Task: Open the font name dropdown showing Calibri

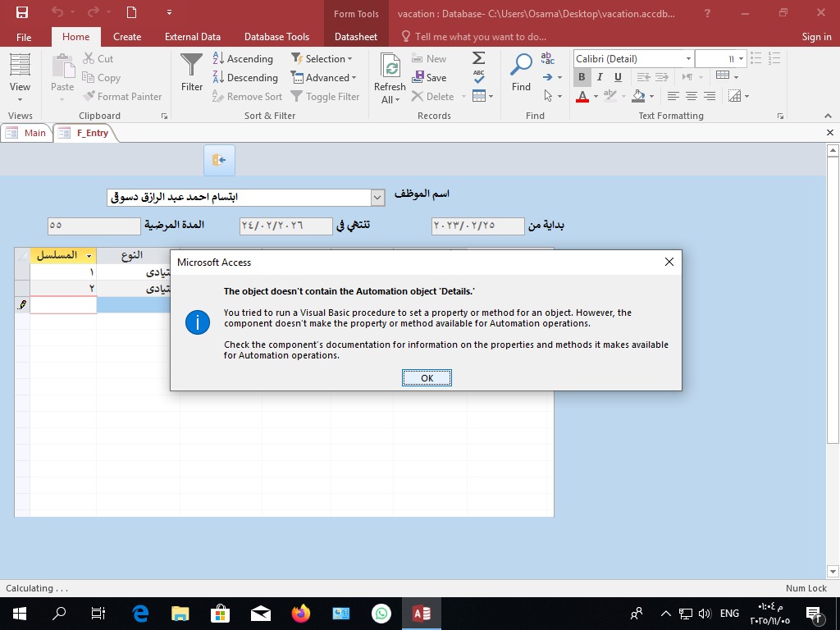Action: coord(687,58)
